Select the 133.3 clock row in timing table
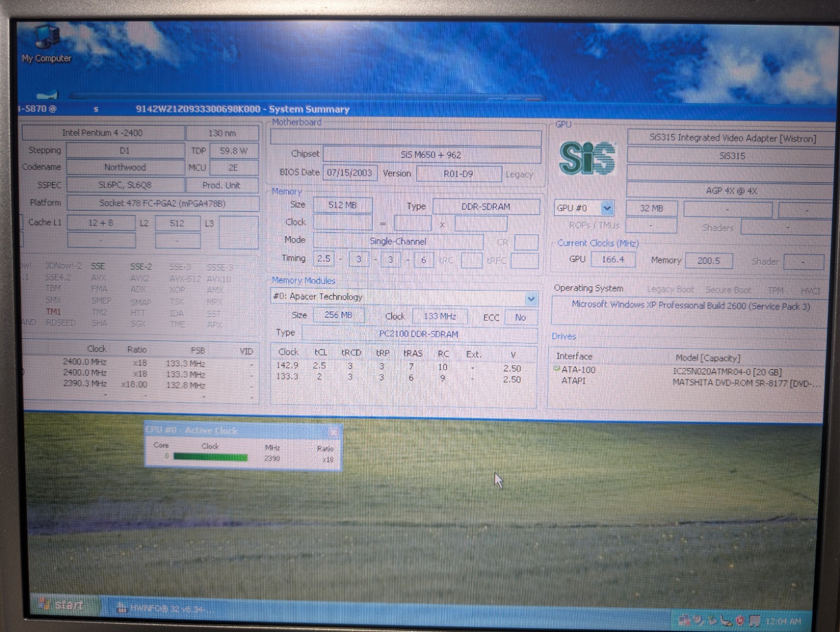This screenshot has height=632, width=840. click(x=403, y=377)
